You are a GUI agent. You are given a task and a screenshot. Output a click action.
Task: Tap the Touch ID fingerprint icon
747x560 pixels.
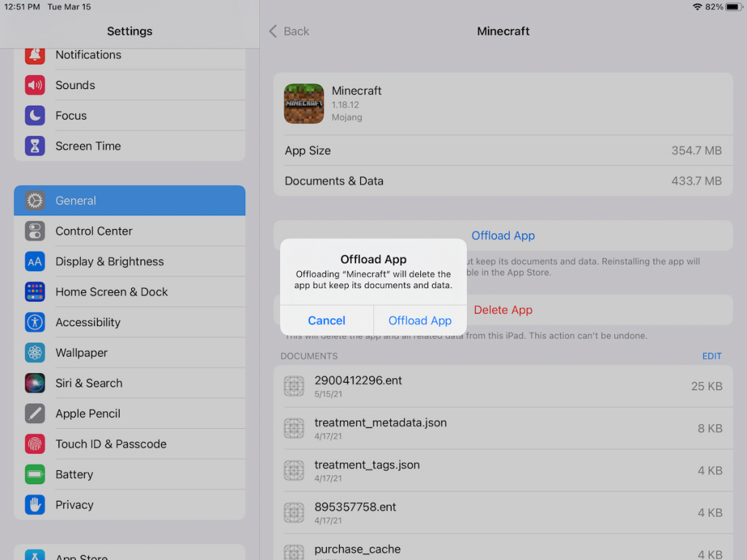point(35,444)
